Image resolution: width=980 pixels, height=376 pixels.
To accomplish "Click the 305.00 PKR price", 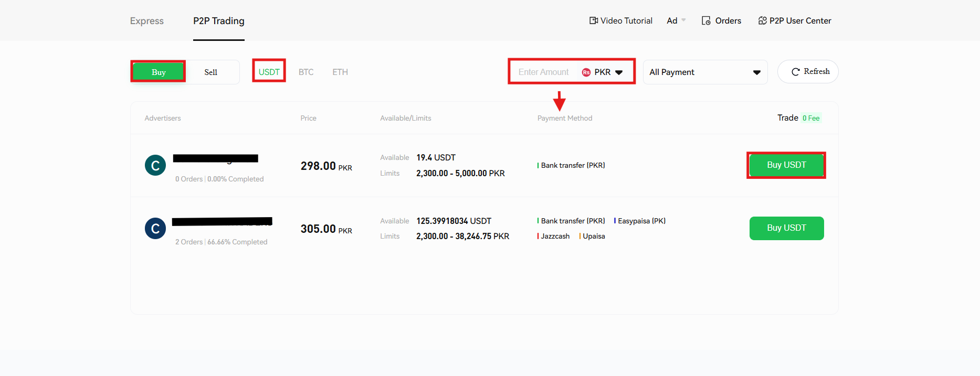I will coord(326,229).
